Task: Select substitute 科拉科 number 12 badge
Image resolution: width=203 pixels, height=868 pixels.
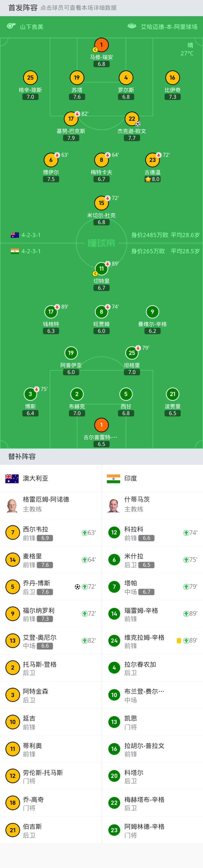Action: tap(114, 533)
